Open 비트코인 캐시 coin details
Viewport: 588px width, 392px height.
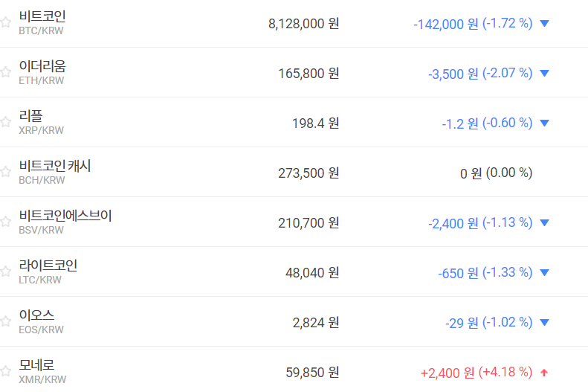(x=55, y=166)
